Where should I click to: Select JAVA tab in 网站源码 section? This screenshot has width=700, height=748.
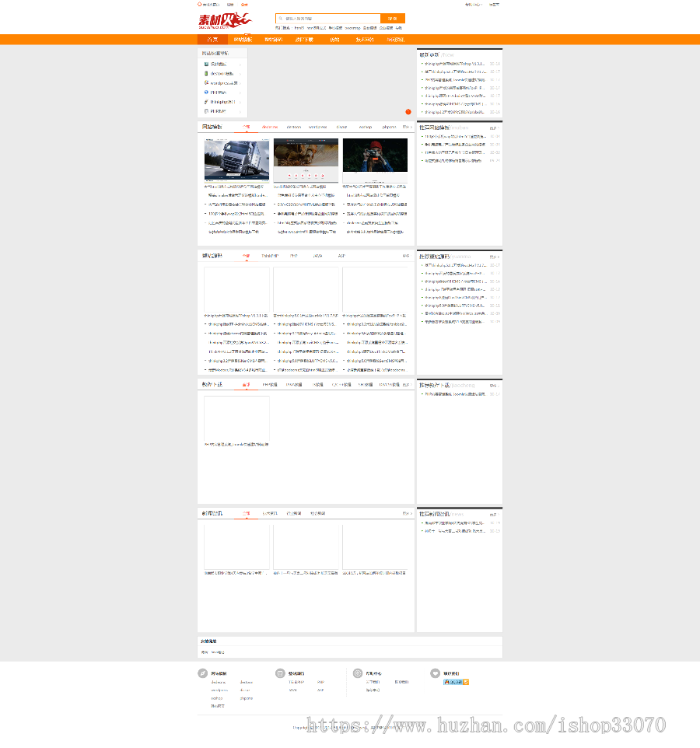click(318, 256)
